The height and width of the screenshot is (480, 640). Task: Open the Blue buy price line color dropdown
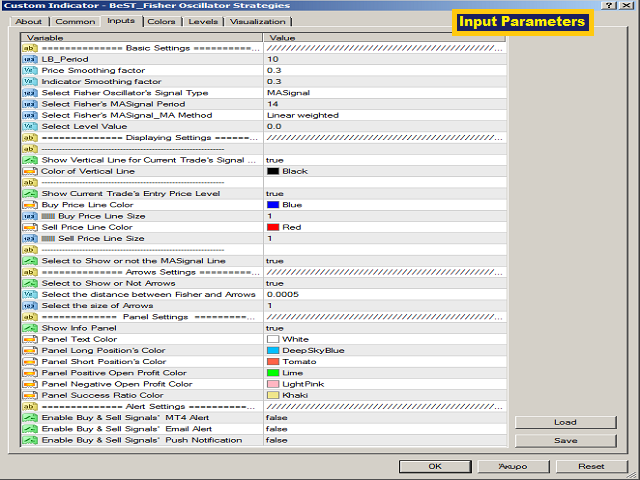click(385, 205)
